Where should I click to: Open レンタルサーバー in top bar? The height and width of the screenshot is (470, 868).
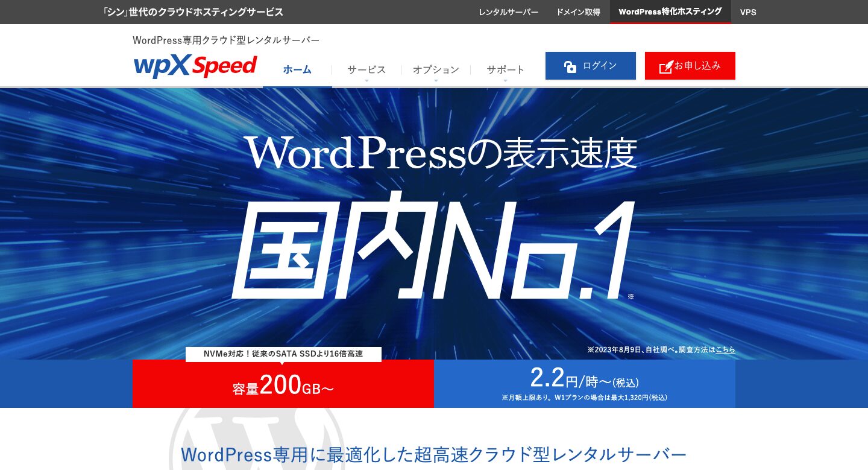(x=509, y=12)
